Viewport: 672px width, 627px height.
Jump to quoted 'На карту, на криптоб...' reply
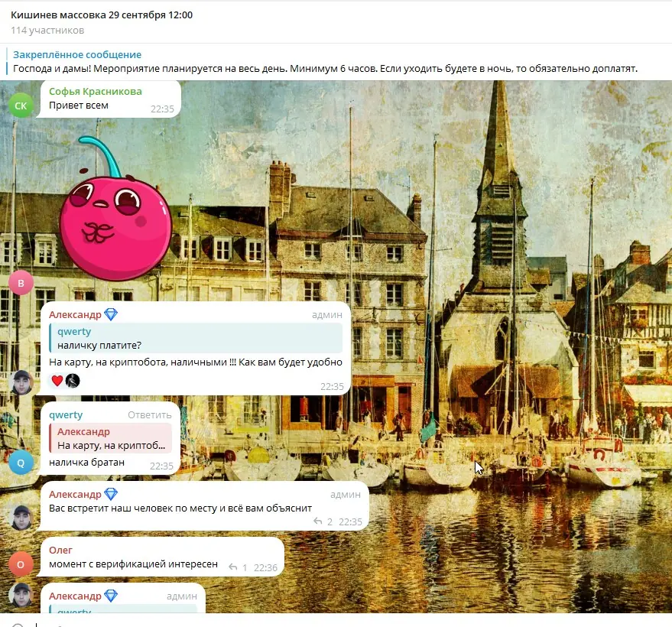pos(111,438)
